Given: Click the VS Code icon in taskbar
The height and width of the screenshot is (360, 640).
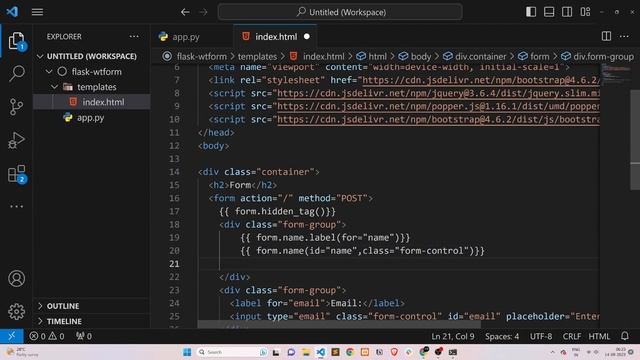Looking at the screenshot, I should pyautogui.click(x=320, y=352).
